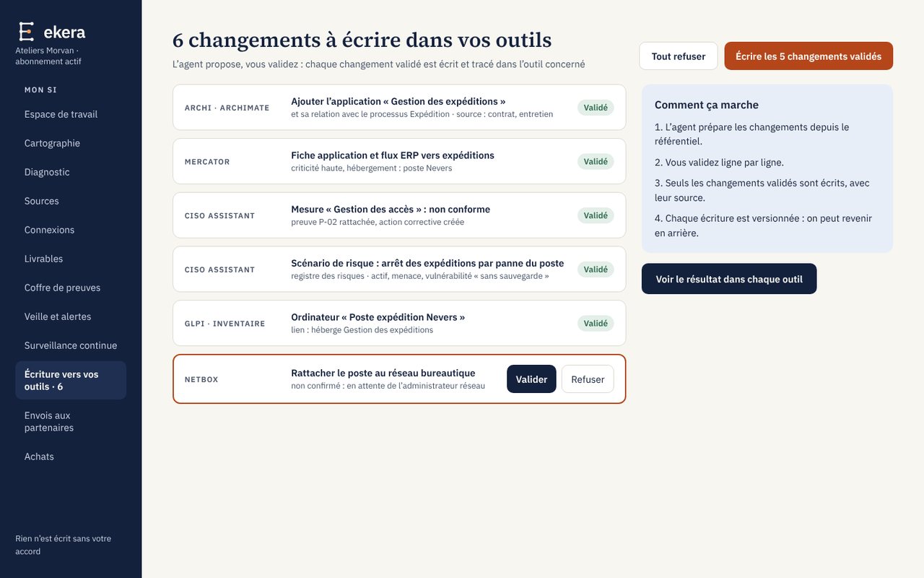The image size is (924, 578).
Task: Open Surveillance continue
Action: pos(71,345)
